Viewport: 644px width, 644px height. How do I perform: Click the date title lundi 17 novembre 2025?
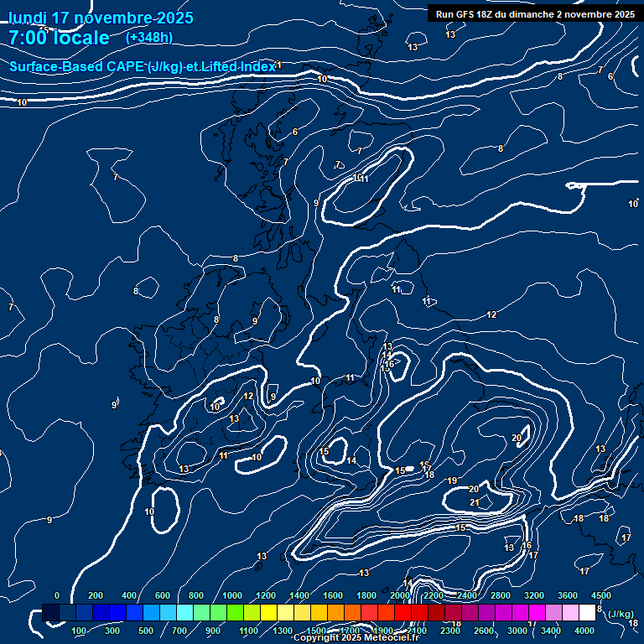[x=100, y=18]
